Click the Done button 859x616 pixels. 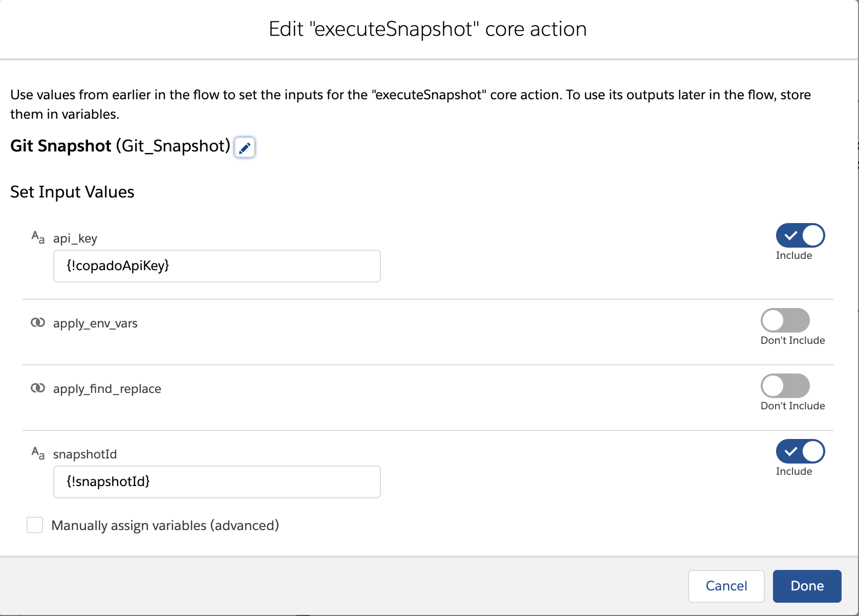click(807, 586)
